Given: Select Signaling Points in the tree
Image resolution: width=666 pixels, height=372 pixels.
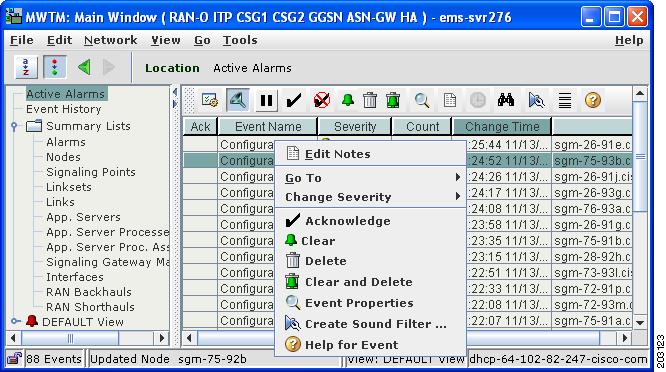Looking at the screenshot, I should pos(91,172).
